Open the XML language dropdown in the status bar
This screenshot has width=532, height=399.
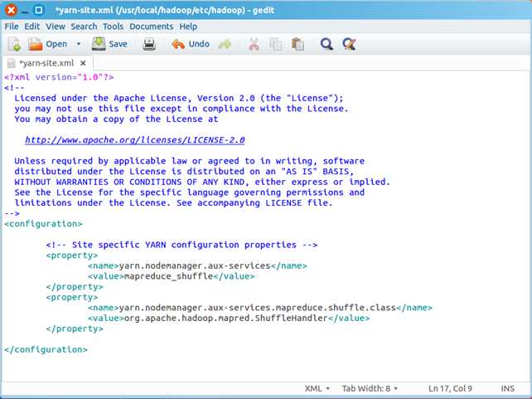point(317,388)
